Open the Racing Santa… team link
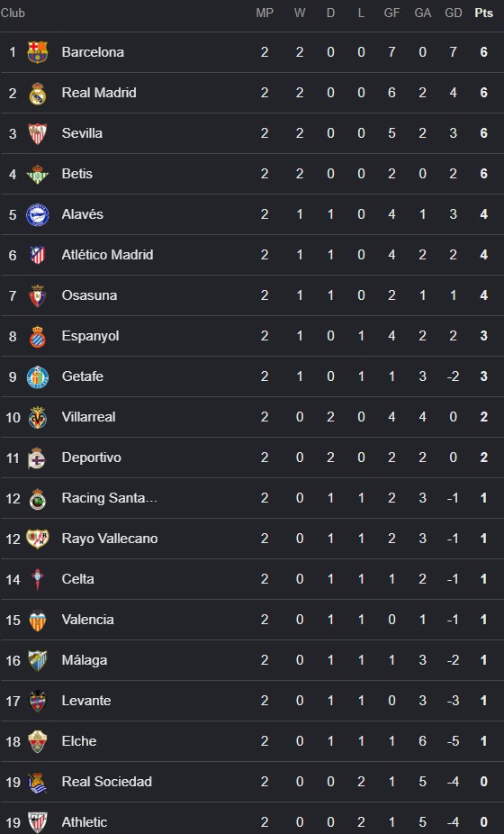504x834 pixels. 110,498
